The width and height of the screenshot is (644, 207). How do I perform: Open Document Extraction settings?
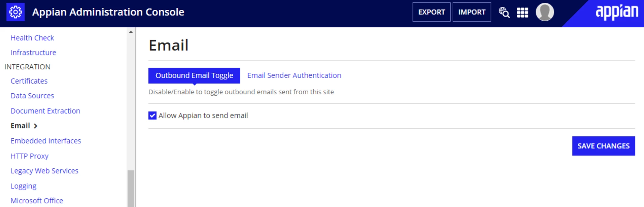[x=45, y=111]
